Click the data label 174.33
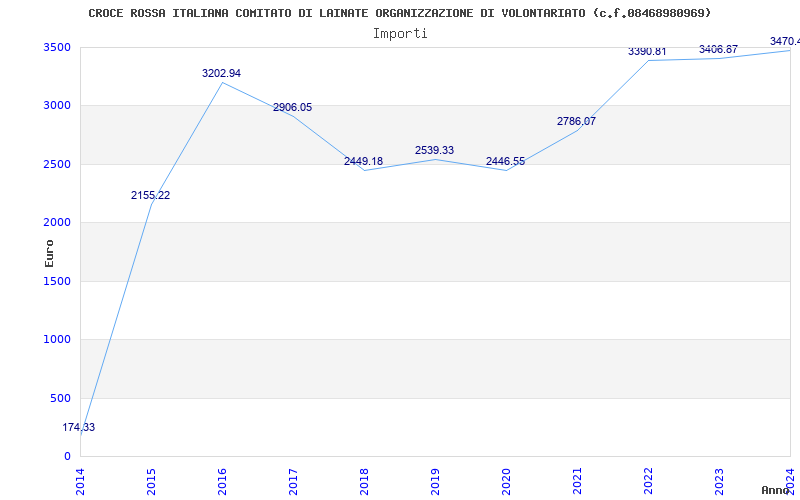Image resolution: width=800 pixels, height=500 pixels. click(x=79, y=428)
